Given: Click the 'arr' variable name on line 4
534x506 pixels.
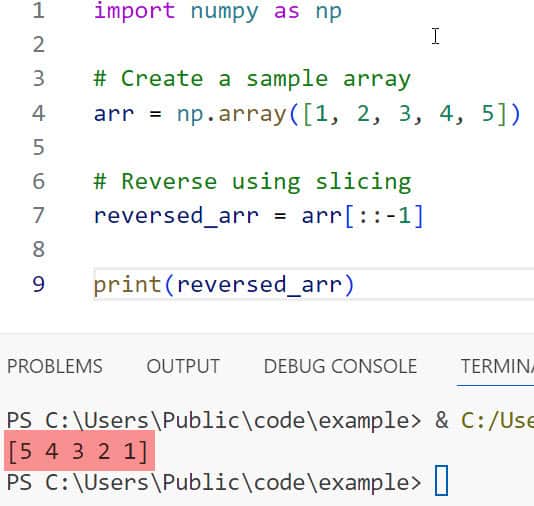Looking at the screenshot, I should [114, 114].
